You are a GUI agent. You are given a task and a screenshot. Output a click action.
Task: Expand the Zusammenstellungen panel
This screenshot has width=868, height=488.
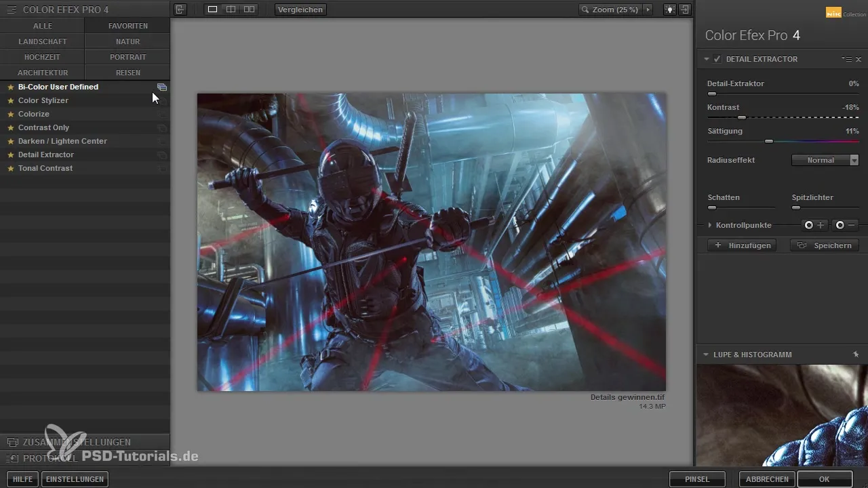click(85, 442)
